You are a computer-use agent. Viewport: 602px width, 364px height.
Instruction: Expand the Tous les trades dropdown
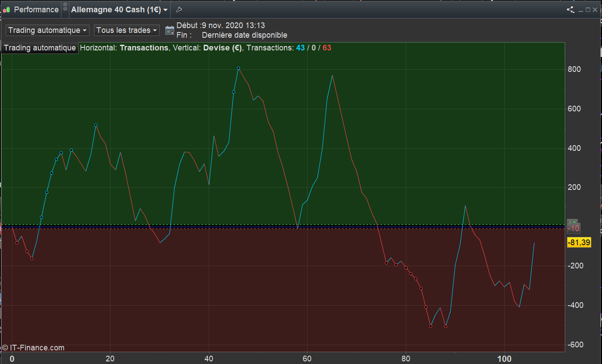coord(127,30)
